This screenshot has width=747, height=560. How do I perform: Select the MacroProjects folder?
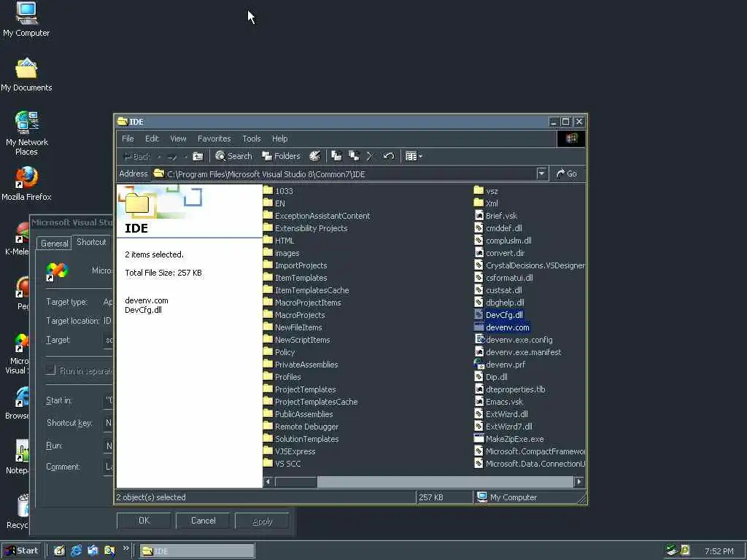[294, 315]
